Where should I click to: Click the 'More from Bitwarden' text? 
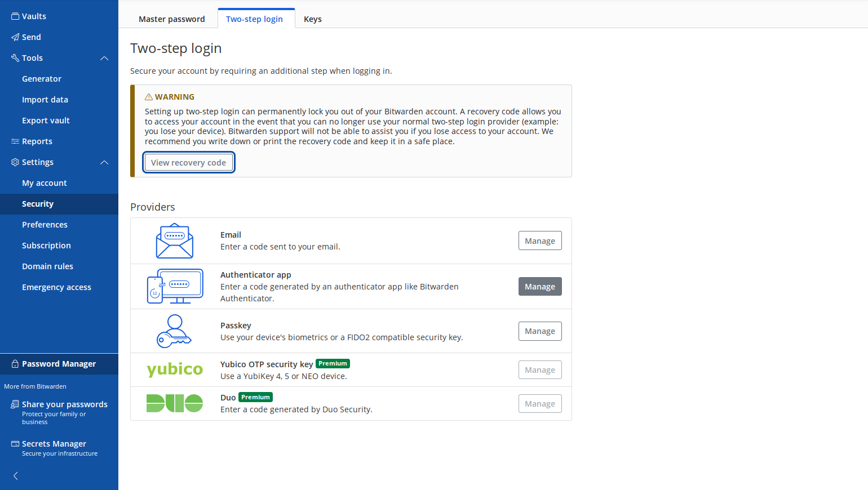click(x=35, y=386)
